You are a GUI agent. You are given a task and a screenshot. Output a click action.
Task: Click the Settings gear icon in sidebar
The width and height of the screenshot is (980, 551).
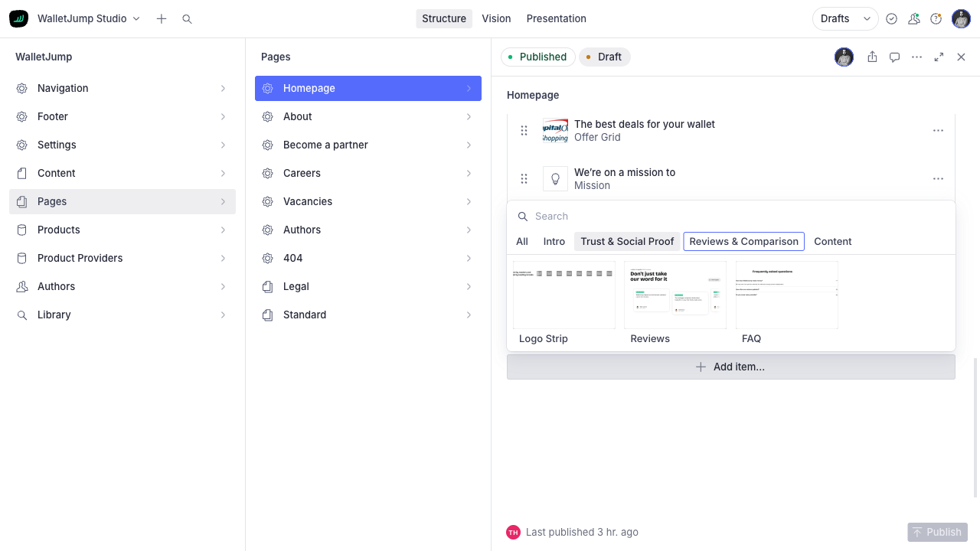22,145
